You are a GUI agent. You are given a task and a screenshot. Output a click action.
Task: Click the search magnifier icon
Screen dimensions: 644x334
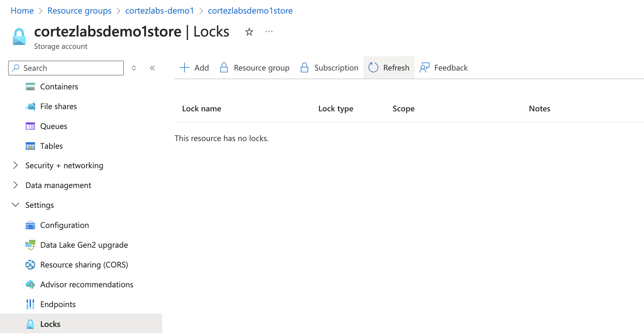[16, 68]
